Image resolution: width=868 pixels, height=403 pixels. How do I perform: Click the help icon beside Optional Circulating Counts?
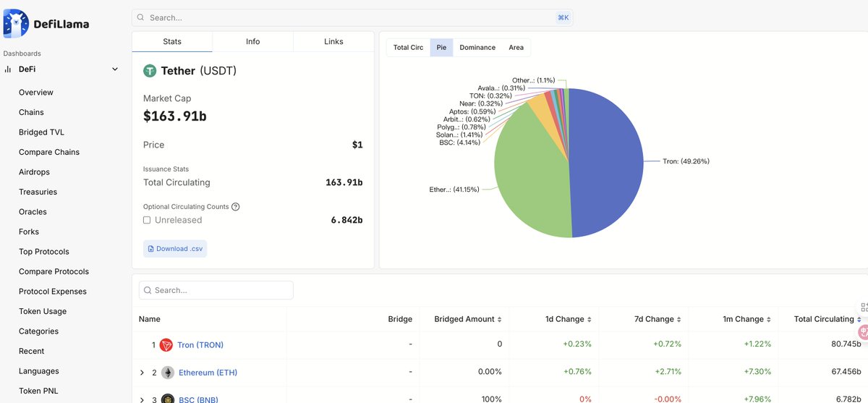point(236,206)
